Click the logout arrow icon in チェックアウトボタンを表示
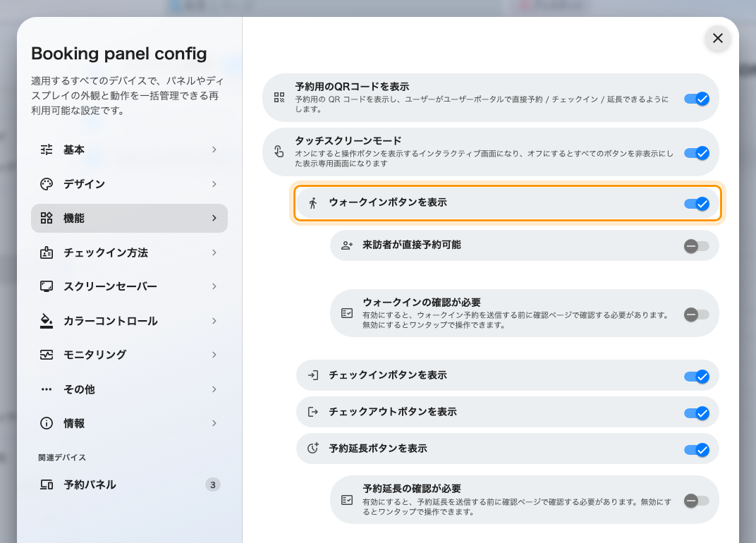Image resolution: width=756 pixels, height=543 pixels. (x=313, y=412)
